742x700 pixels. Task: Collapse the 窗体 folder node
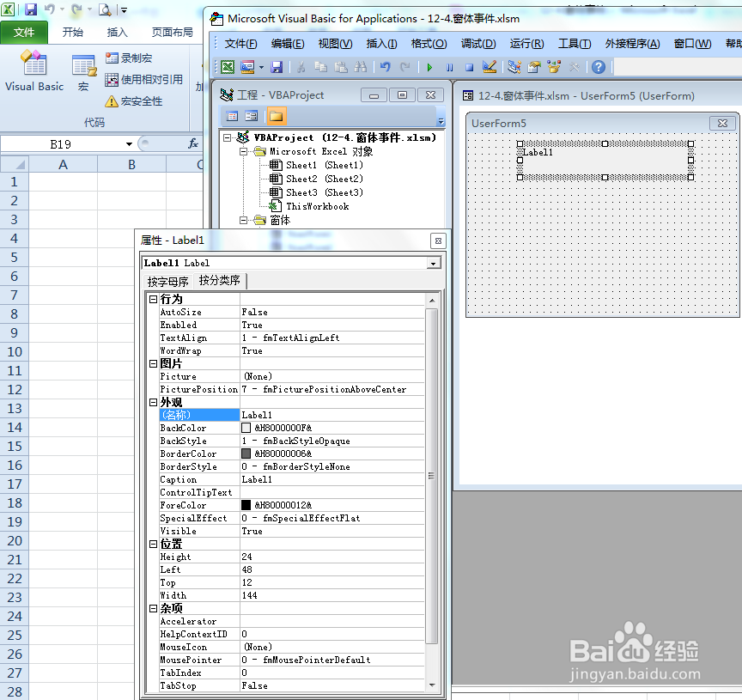click(x=243, y=220)
